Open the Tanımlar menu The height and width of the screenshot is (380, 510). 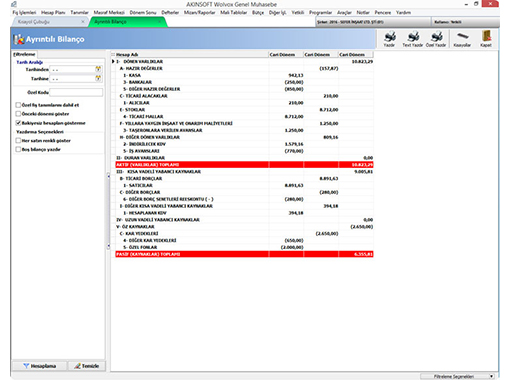click(x=79, y=12)
